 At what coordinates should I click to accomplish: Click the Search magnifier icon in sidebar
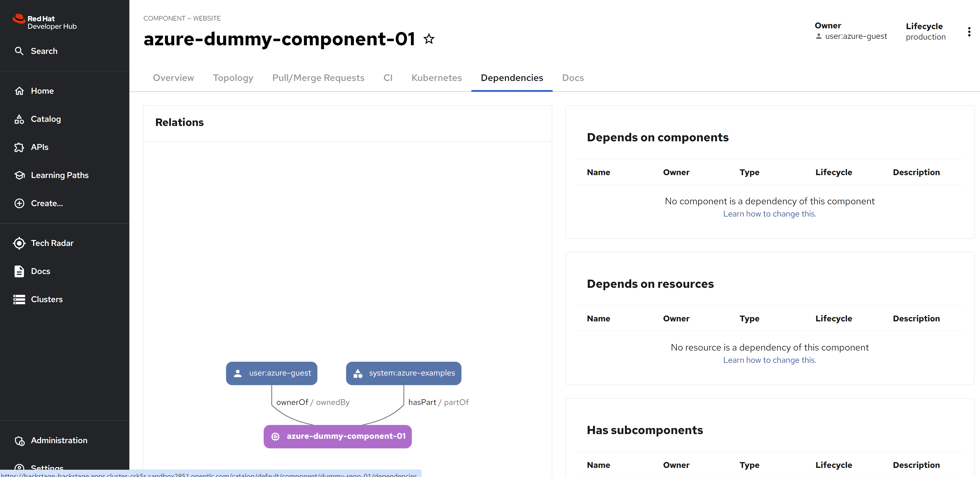coord(19,51)
